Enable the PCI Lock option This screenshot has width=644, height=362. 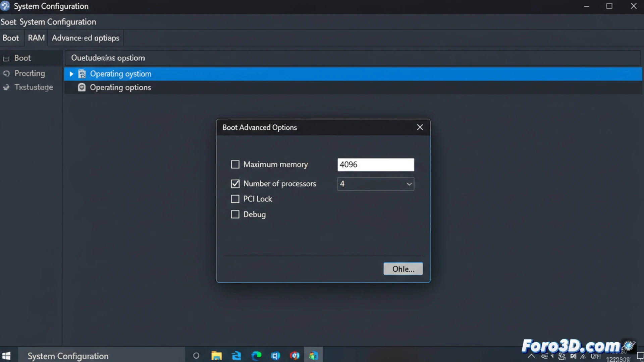tap(235, 199)
